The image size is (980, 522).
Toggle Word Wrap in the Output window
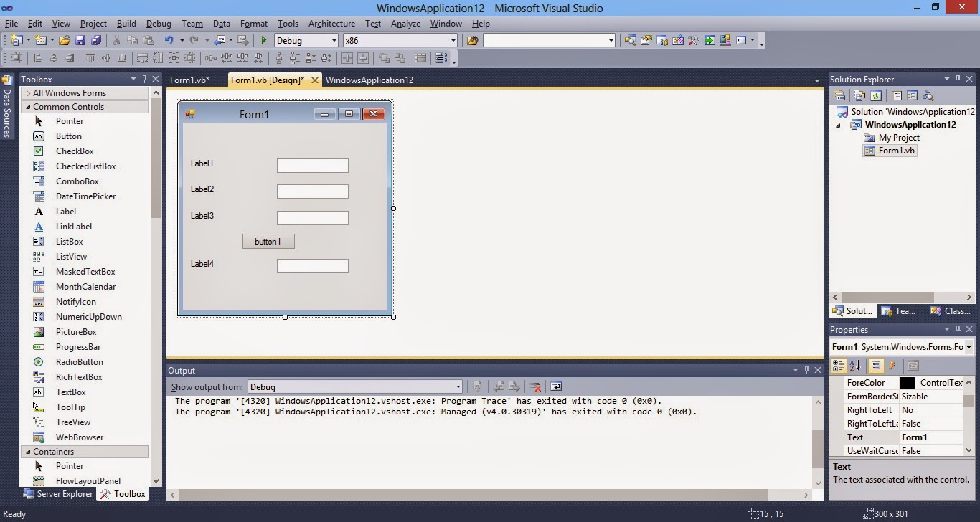pyautogui.click(x=556, y=386)
